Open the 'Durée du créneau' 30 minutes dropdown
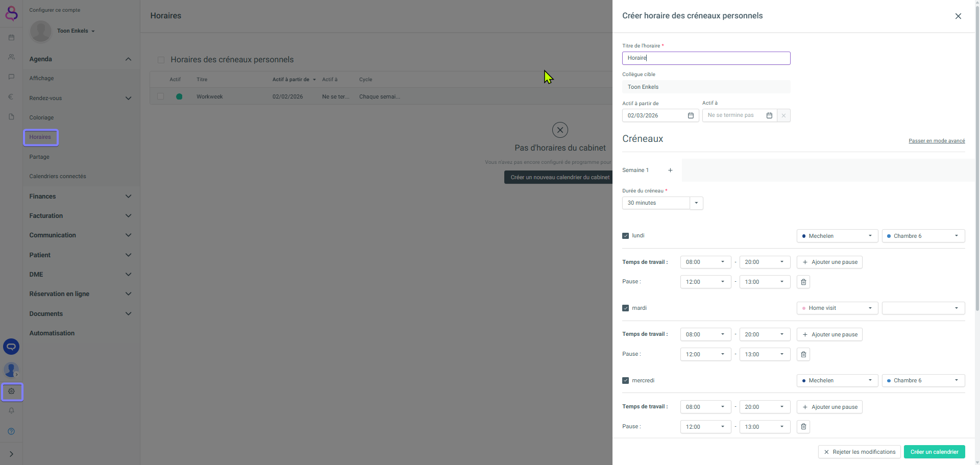The image size is (980, 465). pyautogui.click(x=696, y=203)
